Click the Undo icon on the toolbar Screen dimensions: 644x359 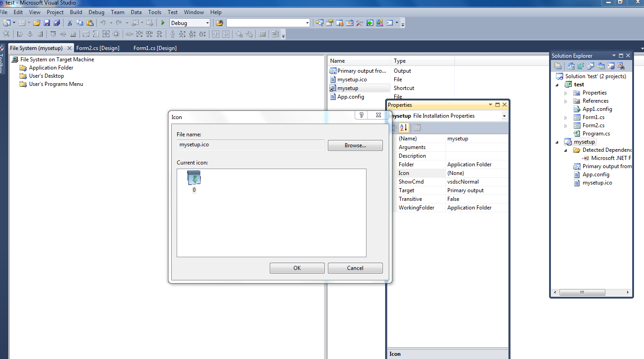point(104,23)
